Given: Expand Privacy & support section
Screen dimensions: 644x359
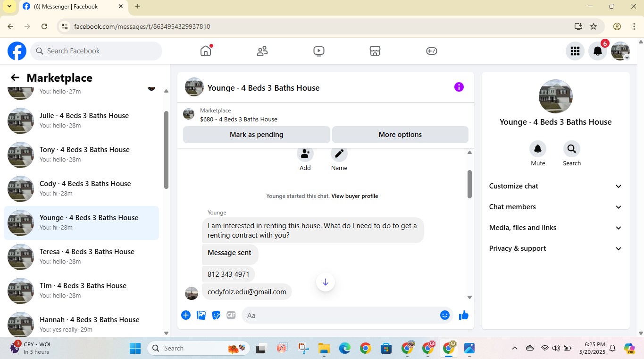Looking at the screenshot, I should point(556,248).
